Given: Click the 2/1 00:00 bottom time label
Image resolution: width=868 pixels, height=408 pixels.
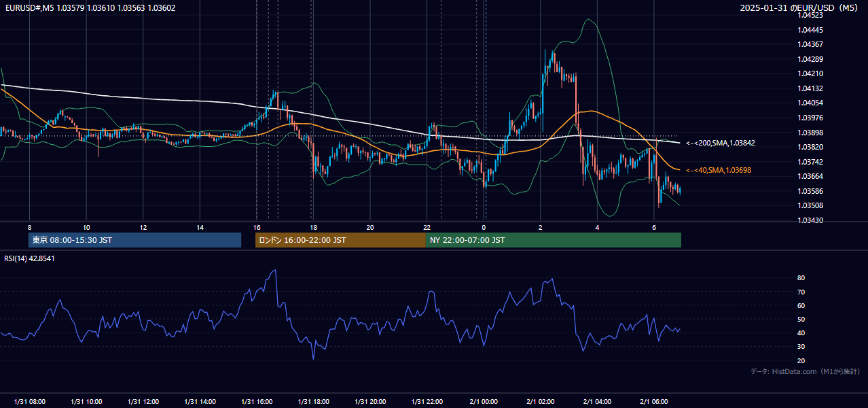Looking at the screenshot, I should point(484,402).
